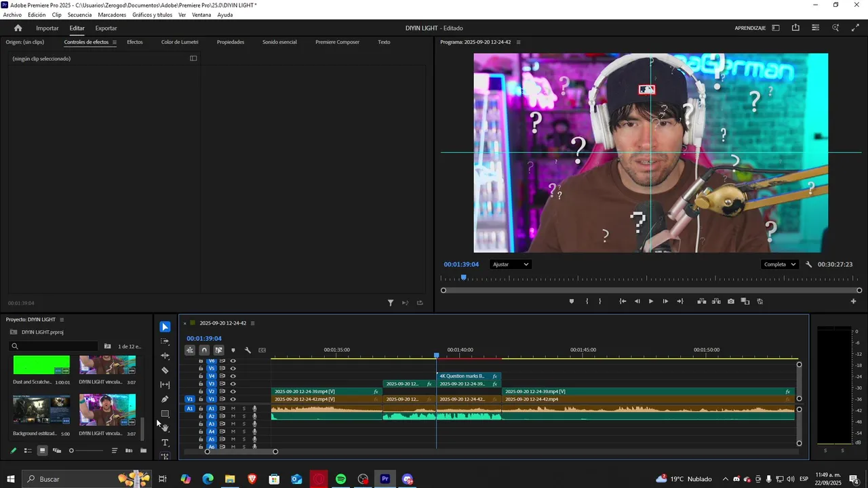
Task: Open sort icons menu in Project panel
Action: coord(114,451)
